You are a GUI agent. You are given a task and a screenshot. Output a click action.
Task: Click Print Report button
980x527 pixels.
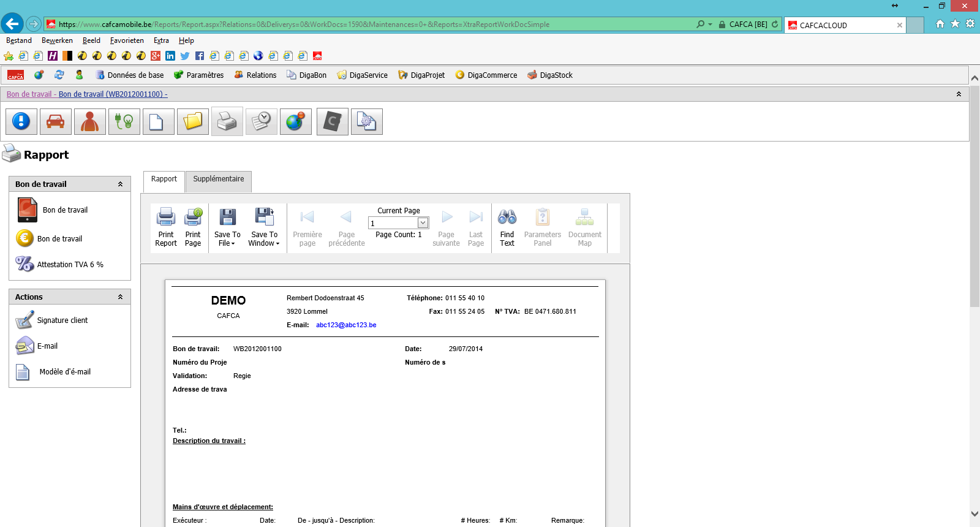pyautogui.click(x=166, y=227)
